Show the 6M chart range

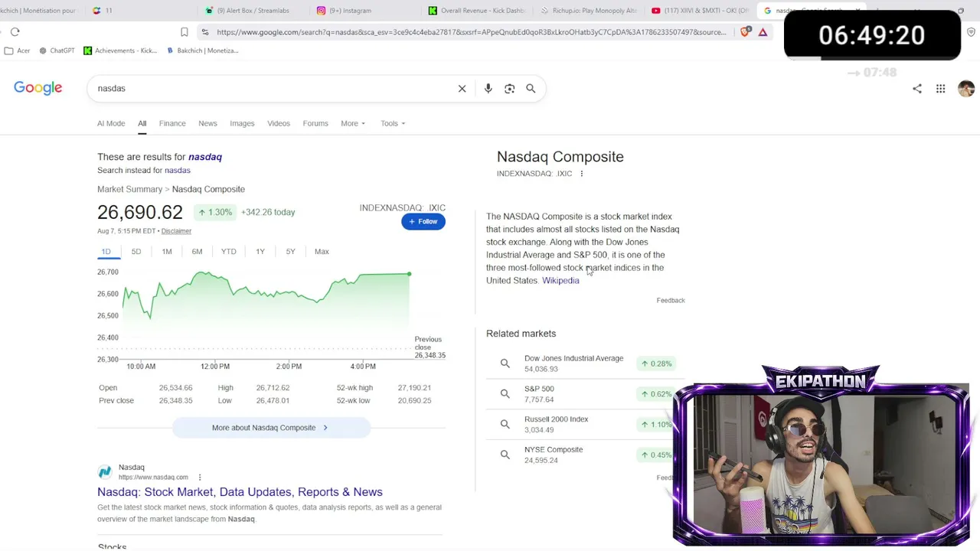pyautogui.click(x=197, y=251)
